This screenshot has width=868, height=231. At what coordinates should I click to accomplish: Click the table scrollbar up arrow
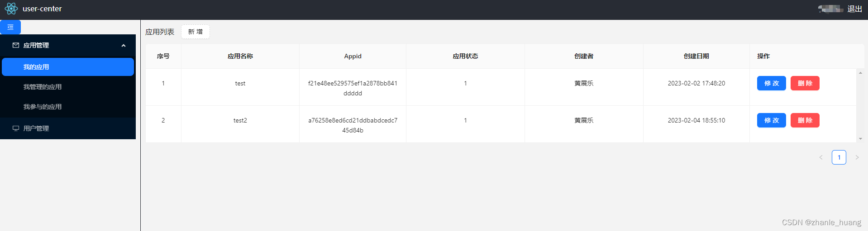pos(860,73)
